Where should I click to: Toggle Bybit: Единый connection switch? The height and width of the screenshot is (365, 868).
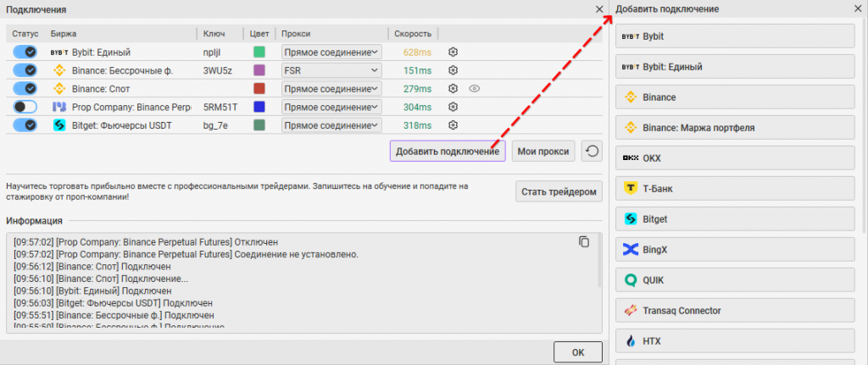(x=25, y=52)
